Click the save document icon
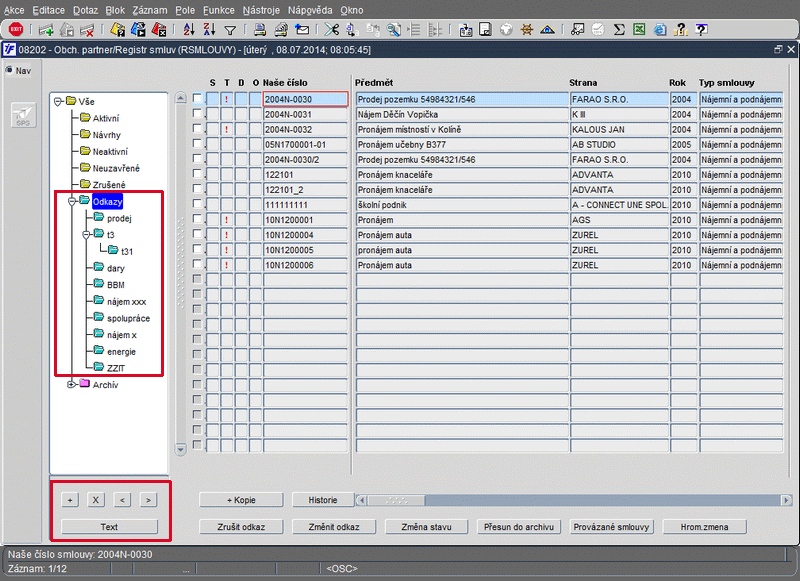Screen dimensions: 800x581 click(485, 30)
